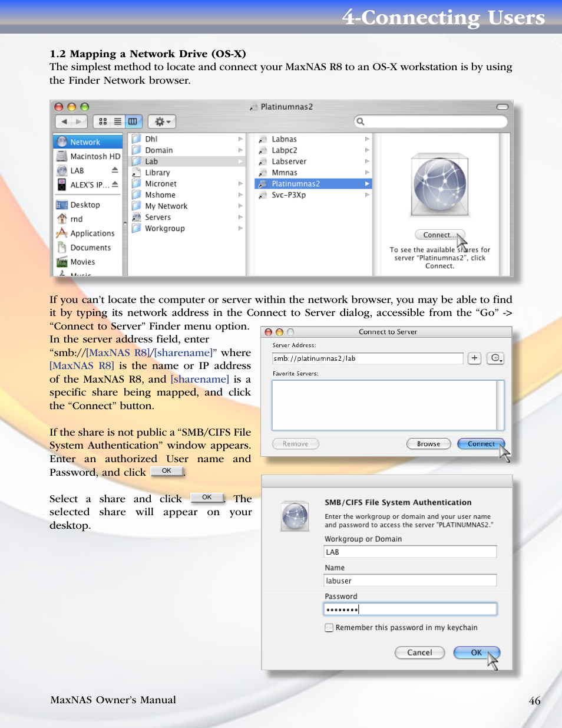Viewport: 562px width, 728px height.
Task: Click the Finder forward arrow button
Action: tap(79, 121)
